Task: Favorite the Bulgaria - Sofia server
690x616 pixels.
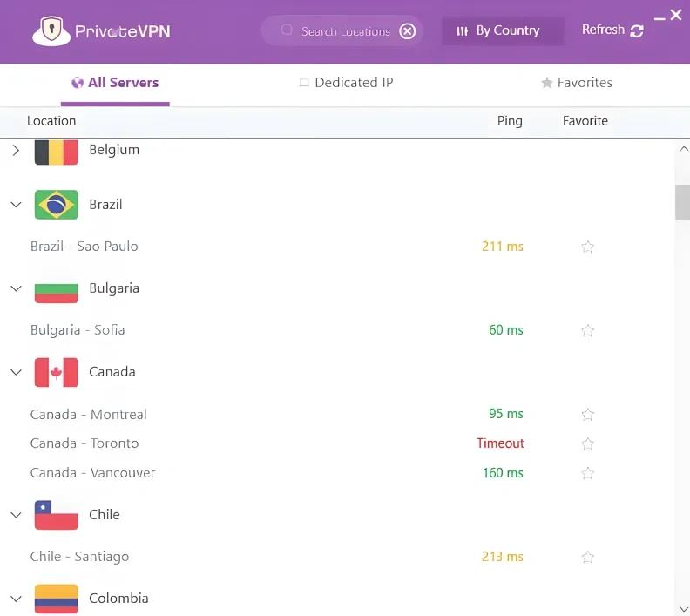Action: [587, 330]
